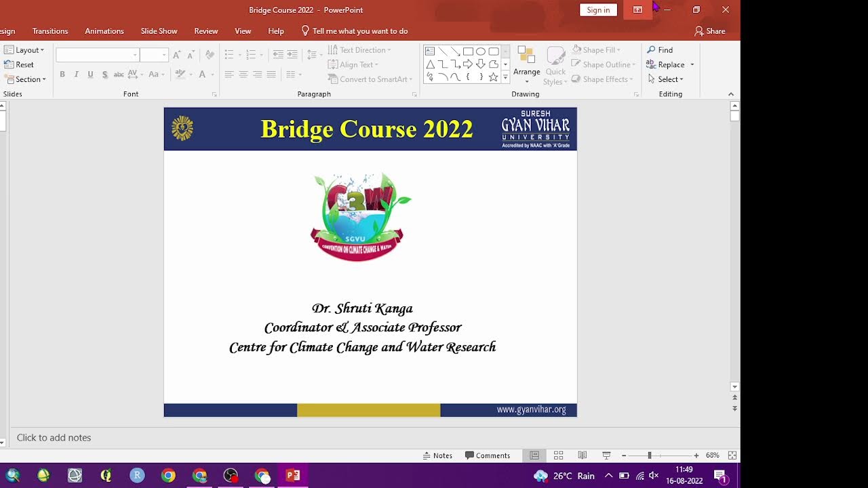Select the 5-Point Star shape
This screenshot has height=488, width=868.
494,77
